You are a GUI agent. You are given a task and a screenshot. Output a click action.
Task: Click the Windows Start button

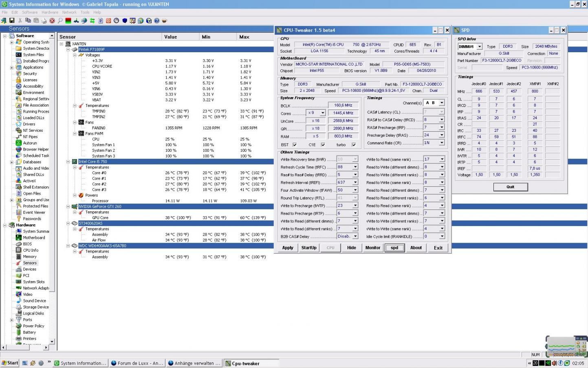click(x=10, y=363)
